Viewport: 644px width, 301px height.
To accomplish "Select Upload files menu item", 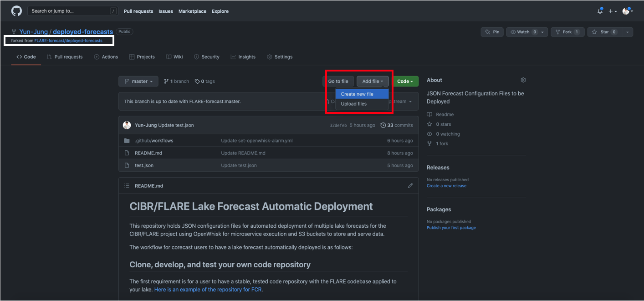I will 362,104.
